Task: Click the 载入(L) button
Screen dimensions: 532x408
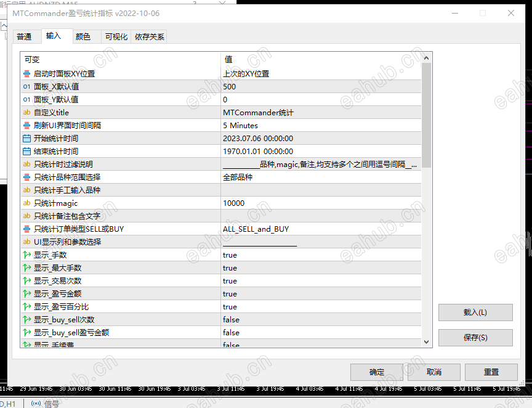Action: point(475,312)
